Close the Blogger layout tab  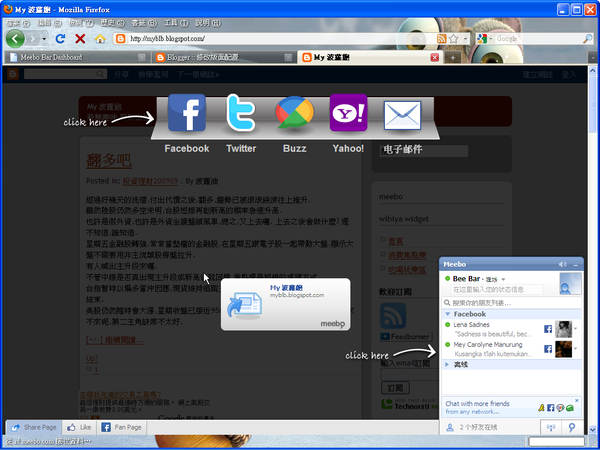click(288, 57)
